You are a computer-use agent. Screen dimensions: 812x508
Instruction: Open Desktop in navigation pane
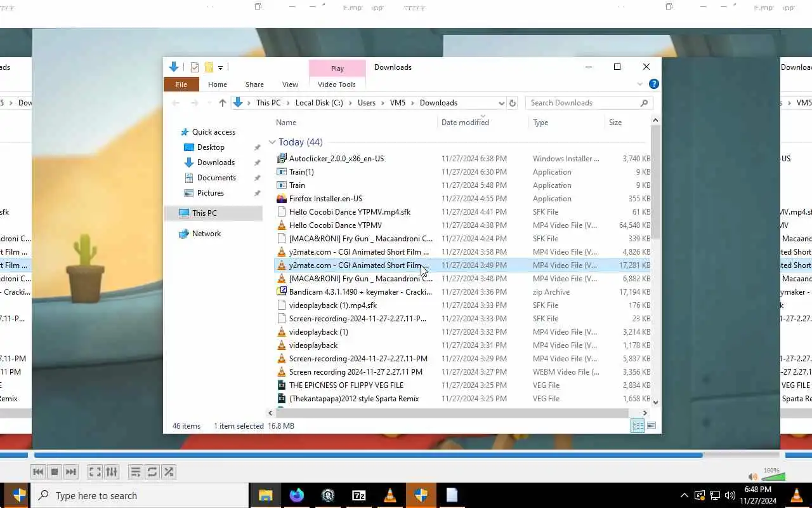[211, 147]
